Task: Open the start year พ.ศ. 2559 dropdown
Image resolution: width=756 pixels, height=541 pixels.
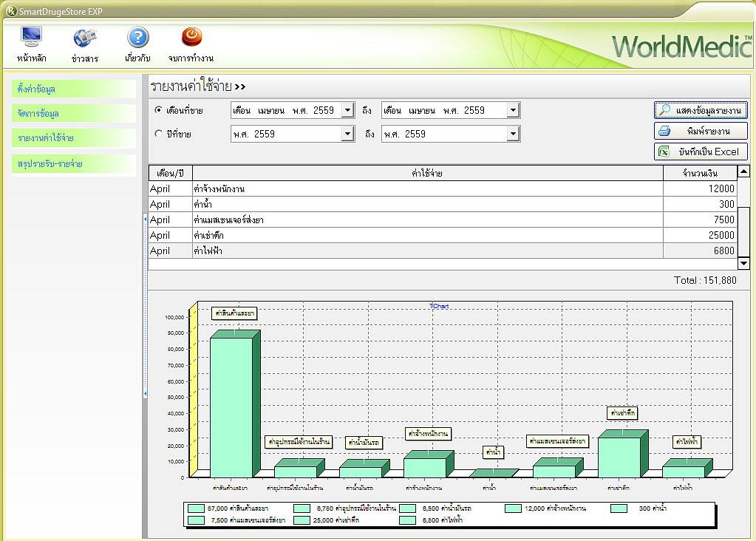Action: coord(348,135)
